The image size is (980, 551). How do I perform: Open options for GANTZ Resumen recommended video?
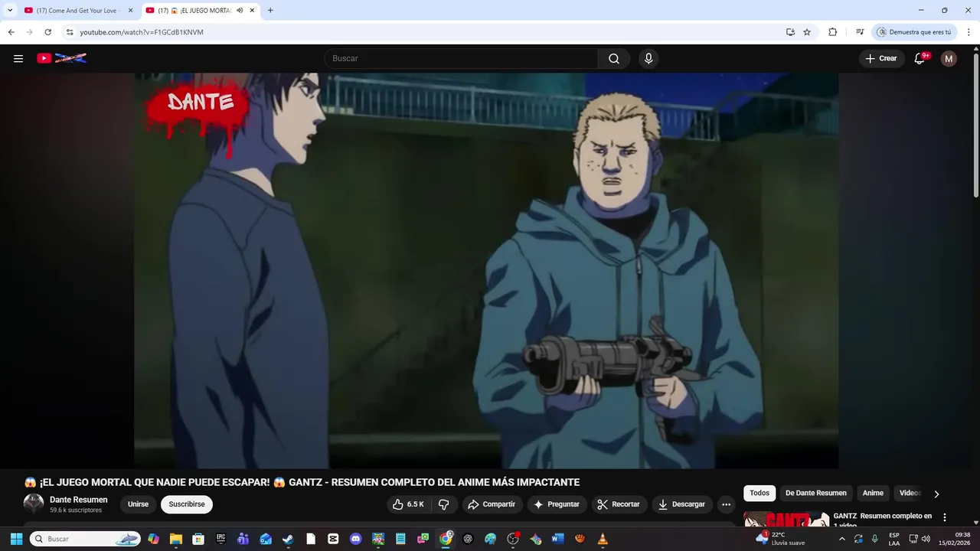coord(944,517)
